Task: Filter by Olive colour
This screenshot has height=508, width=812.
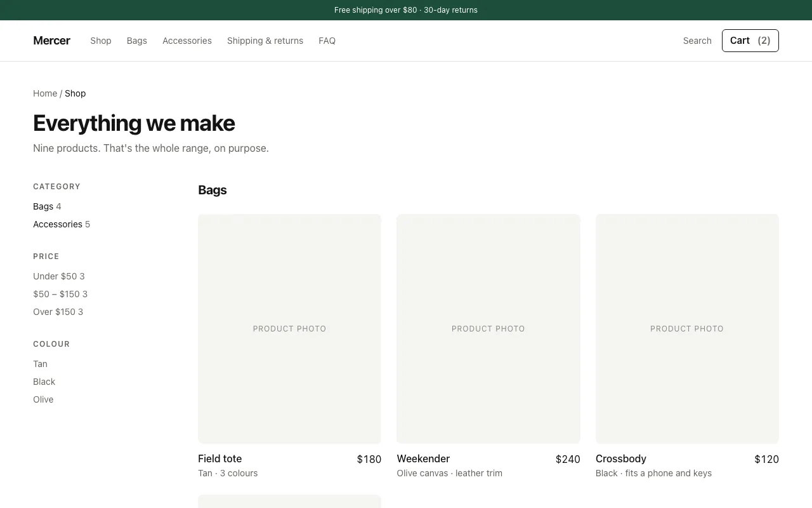Action: pos(43,399)
